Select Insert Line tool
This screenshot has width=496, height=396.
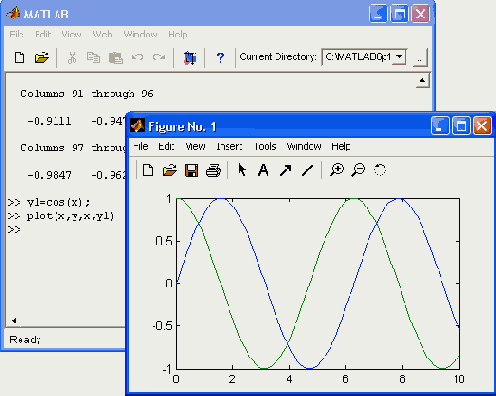pyautogui.click(x=307, y=170)
